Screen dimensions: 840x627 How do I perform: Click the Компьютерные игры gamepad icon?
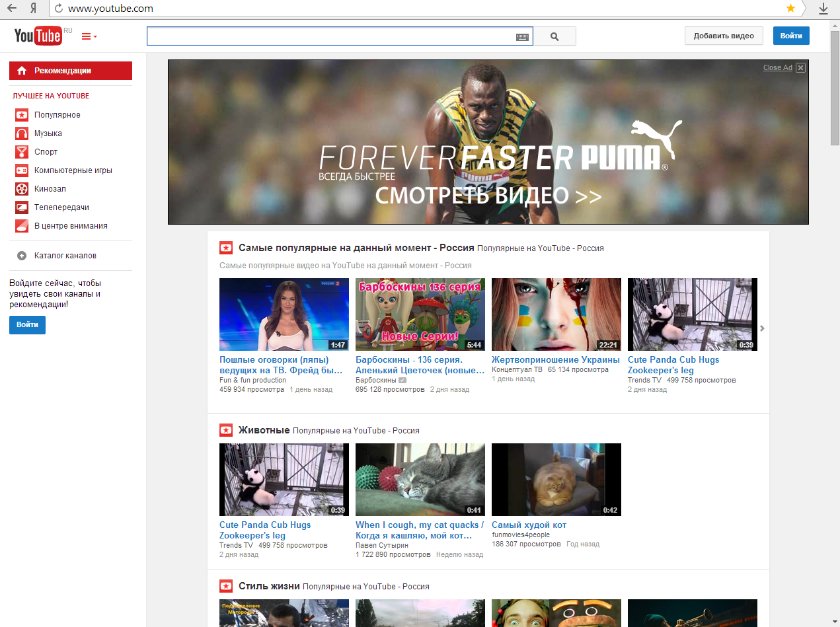[22, 170]
